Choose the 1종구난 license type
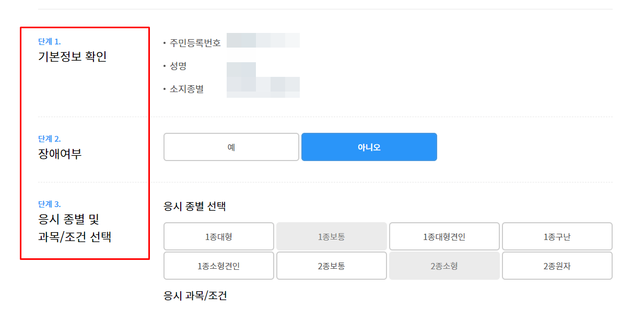This screenshot has width=644, height=320. pos(557,236)
